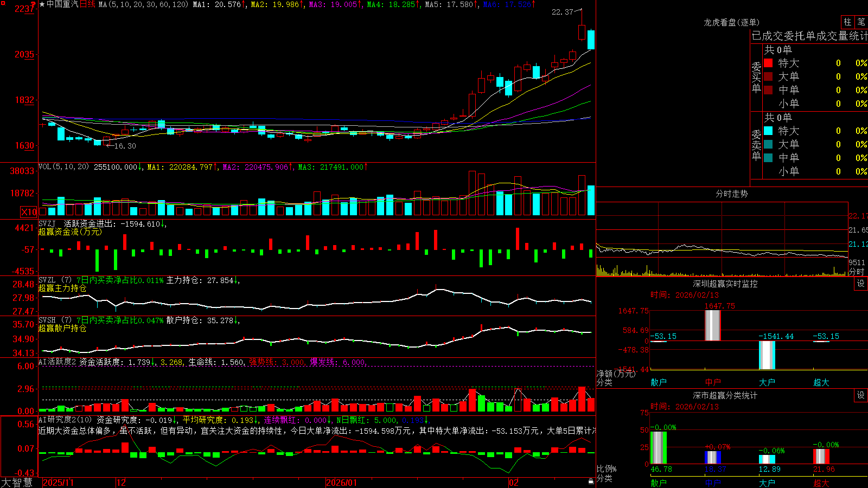868x488 pixels.
Task: Click the dark red 中单 buy-order swatch
Action: coord(768,90)
